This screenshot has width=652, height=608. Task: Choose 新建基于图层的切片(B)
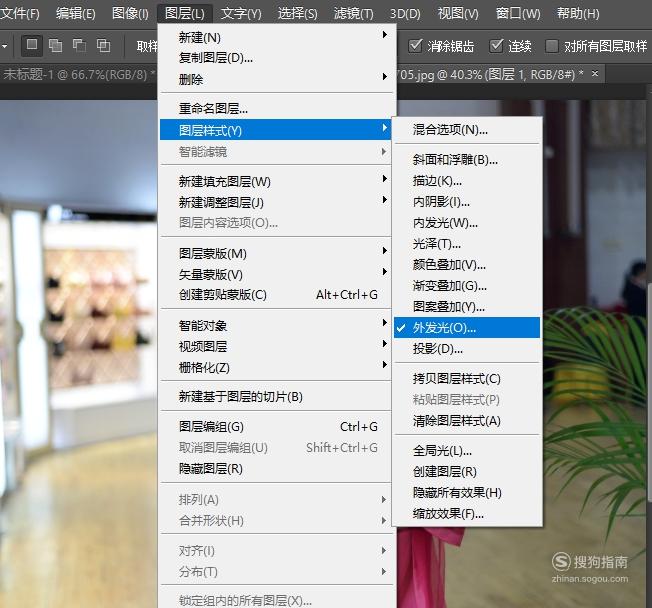pos(275,396)
